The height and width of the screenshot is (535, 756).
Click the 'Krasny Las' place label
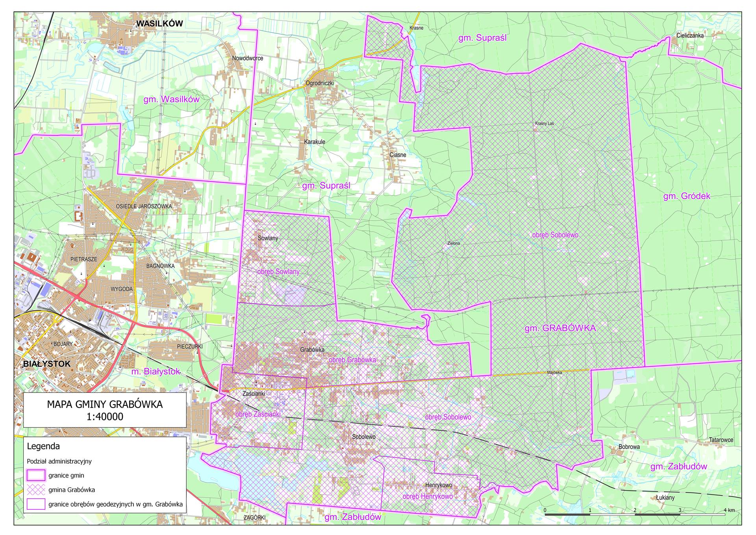click(x=544, y=124)
